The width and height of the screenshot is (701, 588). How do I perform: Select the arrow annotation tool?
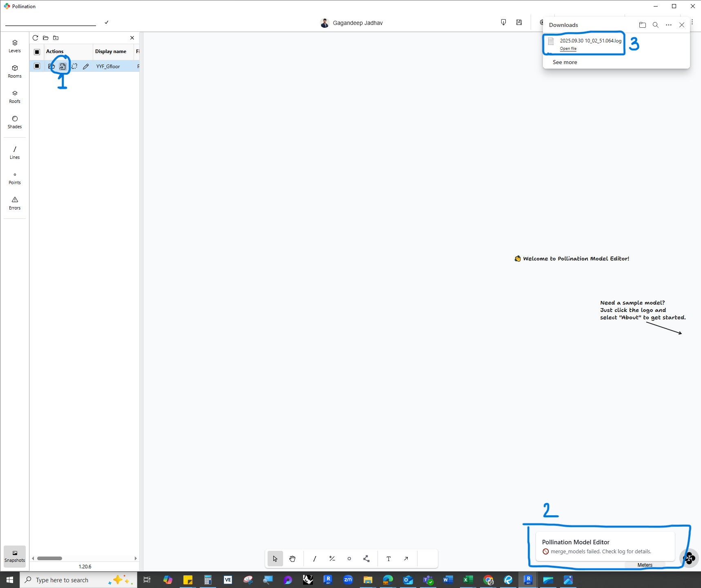tap(406, 559)
